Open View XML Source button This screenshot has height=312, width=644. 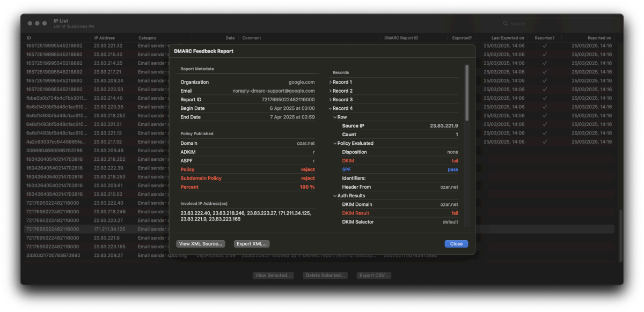200,244
